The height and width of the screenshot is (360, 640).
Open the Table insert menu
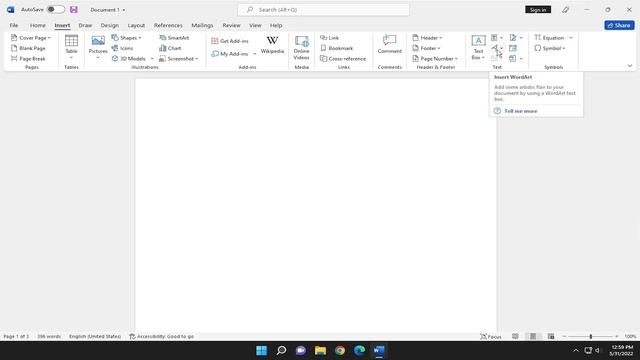point(71,47)
